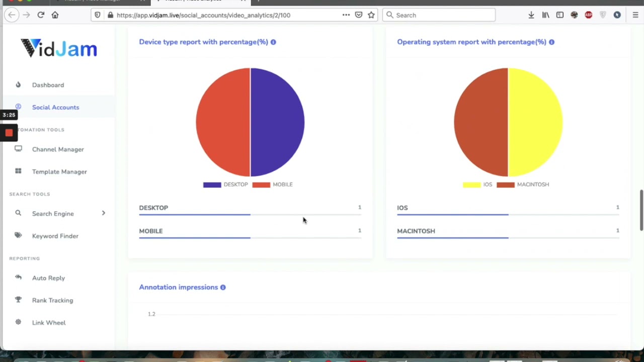The width and height of the screenshot is (644, 362).
Task: Click the Dashboard flame icon
Action: pyautogui.click(x=18, y=84)
